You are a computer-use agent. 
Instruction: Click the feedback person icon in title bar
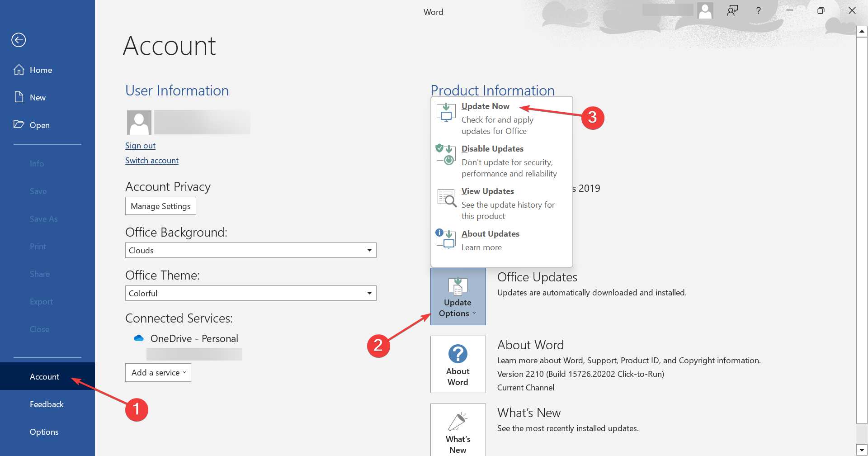(x=732, y=10)
